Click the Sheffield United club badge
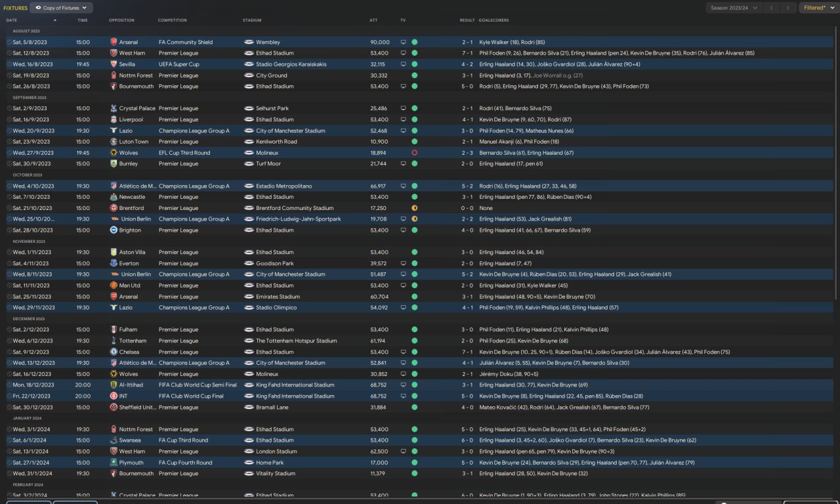 [114, 407]
